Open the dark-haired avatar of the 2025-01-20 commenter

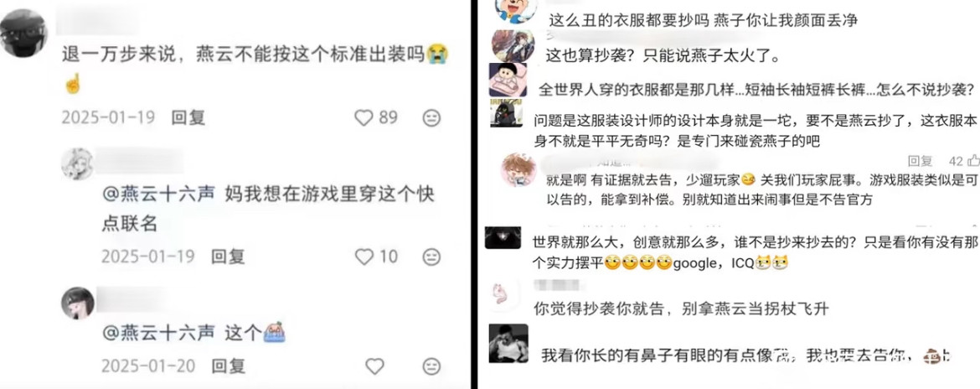[x=78, y=303]
